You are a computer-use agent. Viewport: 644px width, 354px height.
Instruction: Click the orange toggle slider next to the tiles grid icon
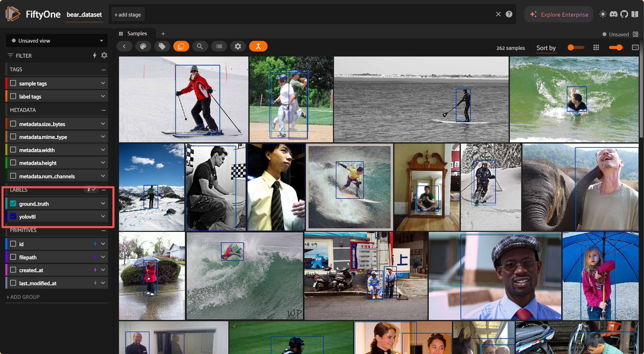pyautogui.click(x=616, y=47)
